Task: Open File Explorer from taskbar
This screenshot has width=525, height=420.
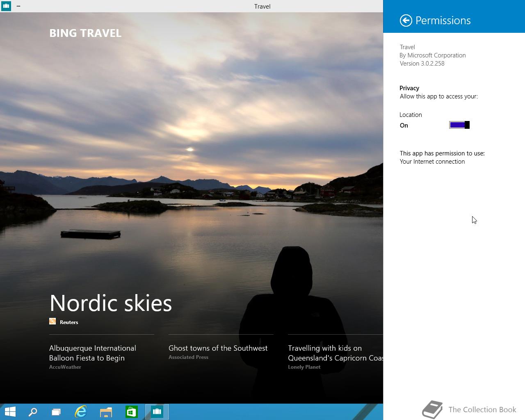Action: coord(106,411)
